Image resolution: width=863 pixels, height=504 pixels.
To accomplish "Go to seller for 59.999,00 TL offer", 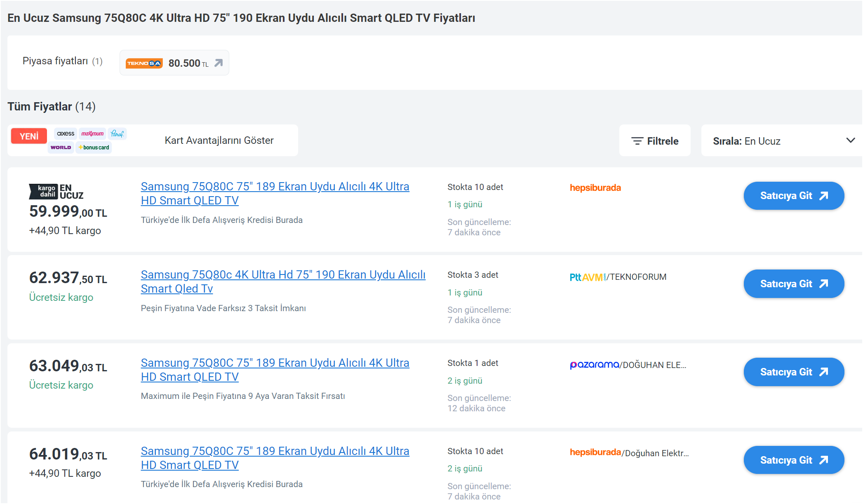I will tap(794, 196).
